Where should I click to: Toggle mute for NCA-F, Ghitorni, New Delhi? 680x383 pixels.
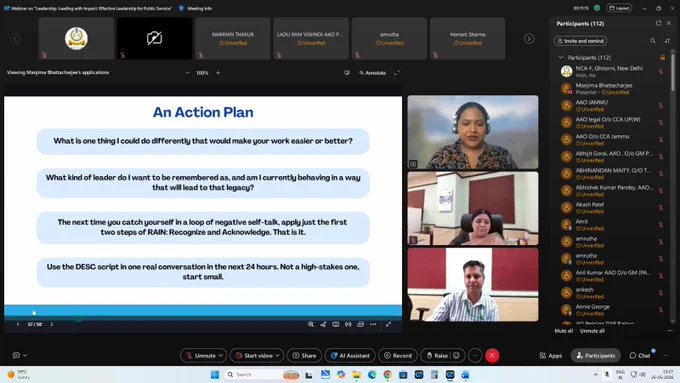point(661,71)
